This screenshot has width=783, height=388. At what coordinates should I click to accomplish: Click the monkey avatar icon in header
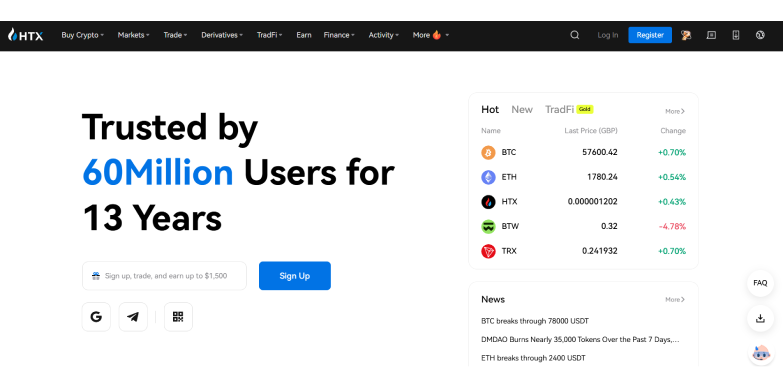click(686, 35)
